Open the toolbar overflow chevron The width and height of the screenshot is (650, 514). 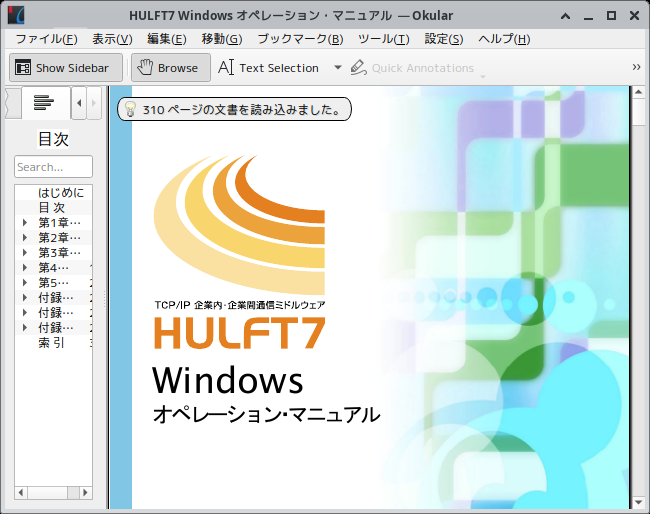(x=636, y=67)
